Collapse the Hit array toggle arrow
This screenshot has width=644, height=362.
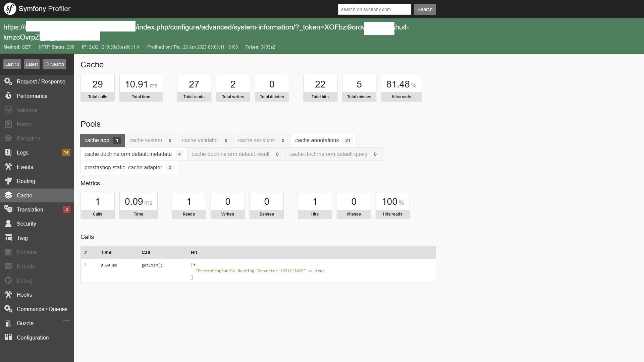point(194,265)
